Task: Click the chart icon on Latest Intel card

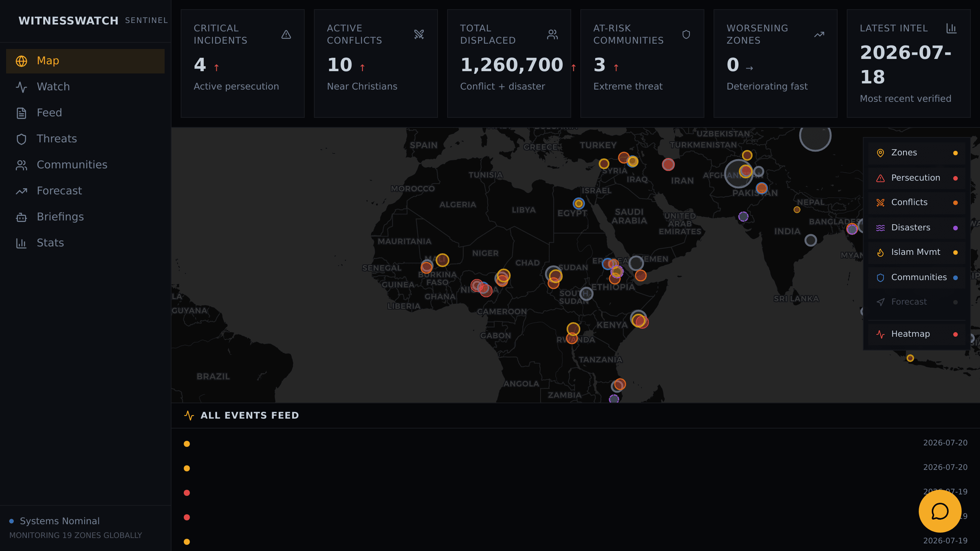Action: tap(951, 28)
